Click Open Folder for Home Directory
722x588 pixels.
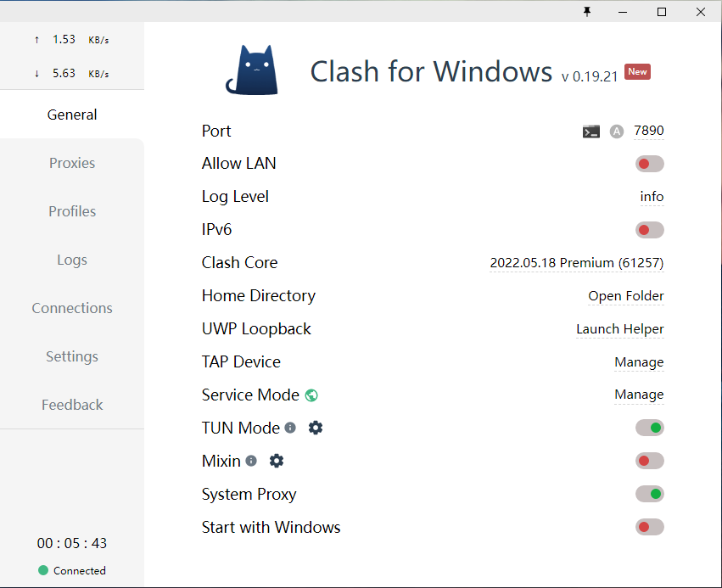coord(625,296)
